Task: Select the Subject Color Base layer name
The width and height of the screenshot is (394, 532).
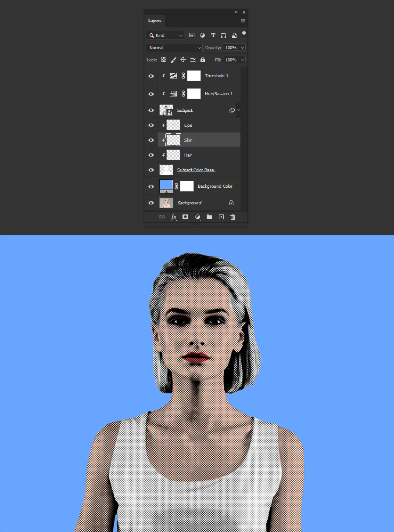Action: tap(196, 170)
